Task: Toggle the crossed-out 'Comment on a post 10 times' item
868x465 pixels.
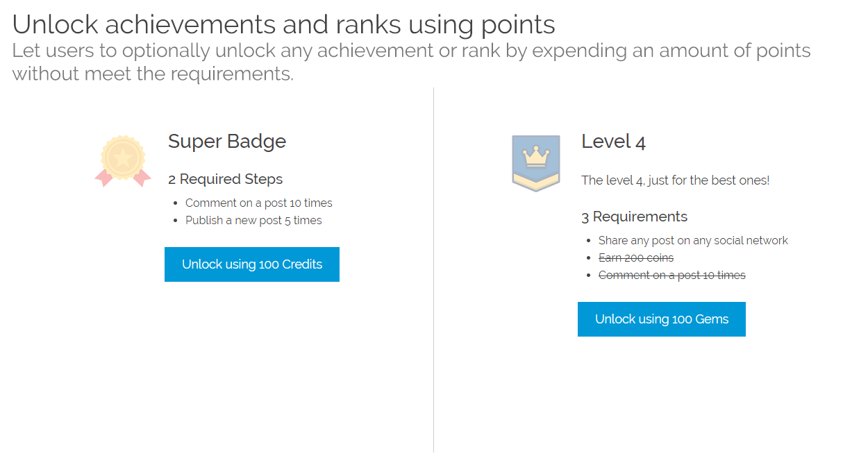Action: click(x=671, y=275)
